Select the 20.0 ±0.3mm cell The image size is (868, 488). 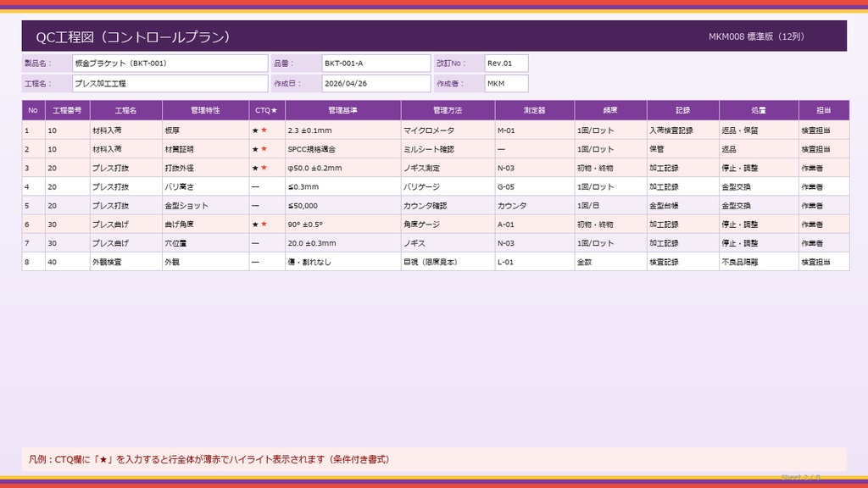point(342,243)
